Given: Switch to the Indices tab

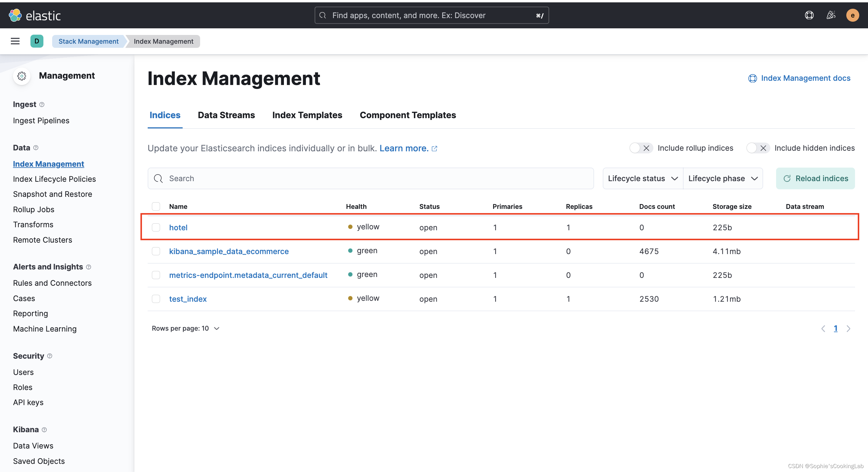Looking at the screenshot, I should tap(165, 115).
